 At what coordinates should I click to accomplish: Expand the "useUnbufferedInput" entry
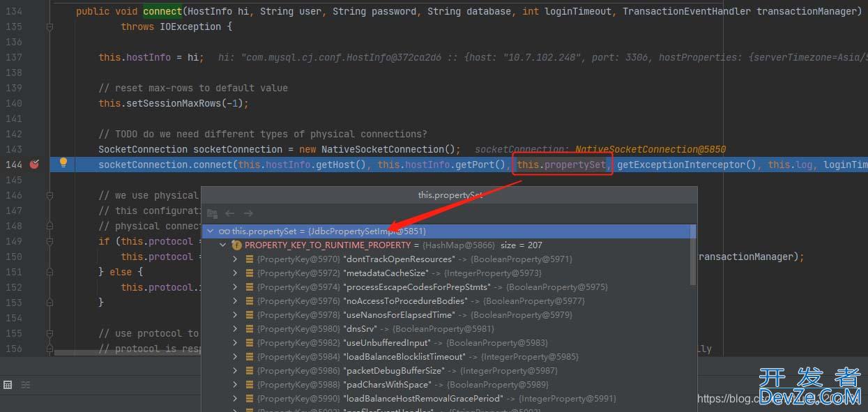pos(236,343)
